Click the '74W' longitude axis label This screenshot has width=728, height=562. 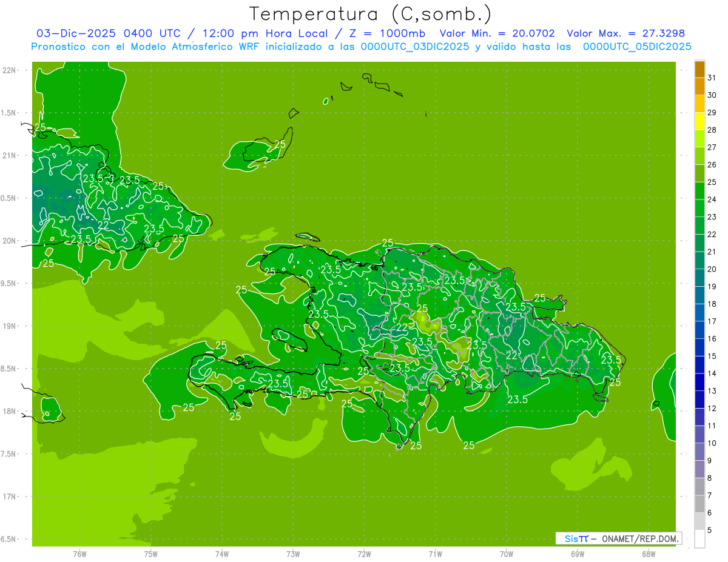pyautogui.click(x=222, y=554)
